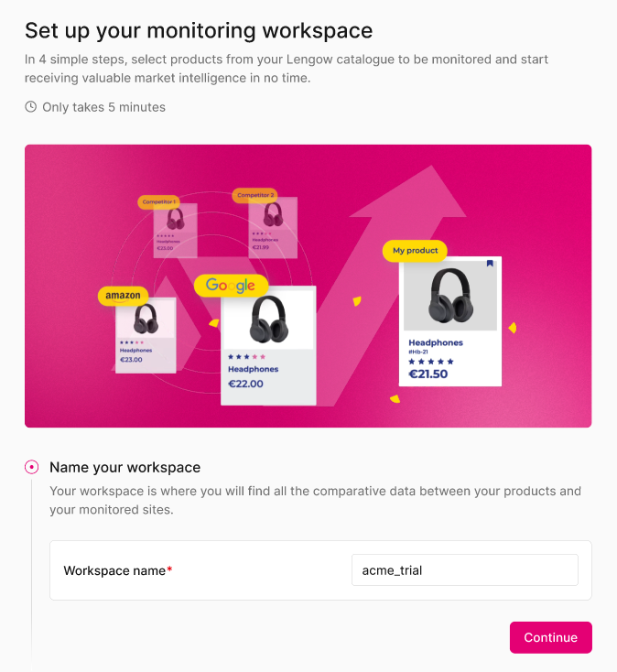617x672 pixels.
Task: Open the Google card headphones image
Action: [x=268, y=319]
